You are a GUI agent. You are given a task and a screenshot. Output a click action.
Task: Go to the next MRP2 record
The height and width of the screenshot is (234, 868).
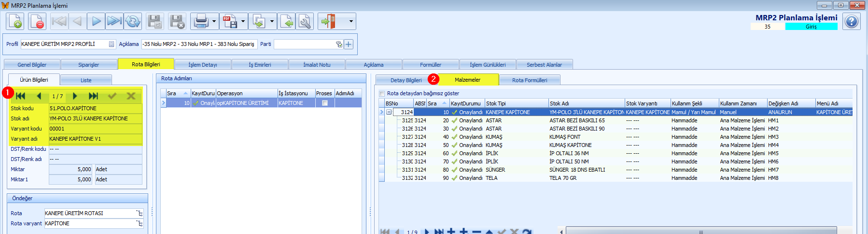[96, 21]
